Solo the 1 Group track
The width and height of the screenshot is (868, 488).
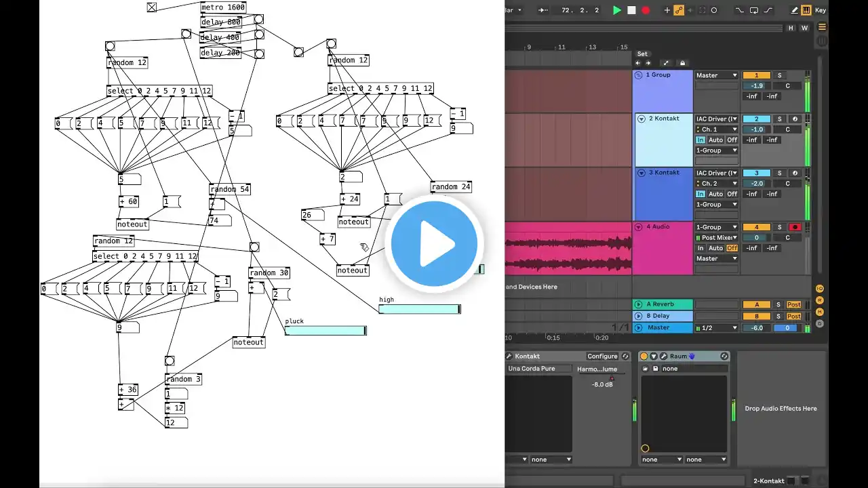coord(779,75)
